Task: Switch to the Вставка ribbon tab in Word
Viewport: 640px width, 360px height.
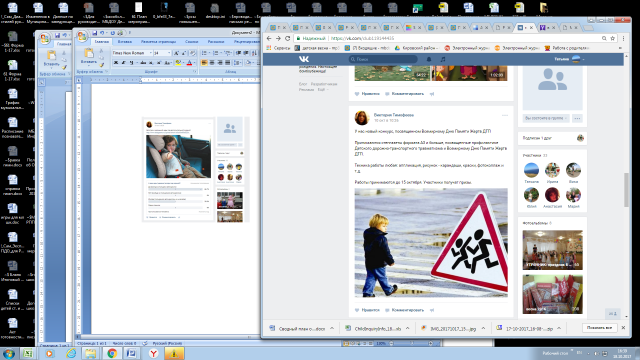Action: (124, 42)
